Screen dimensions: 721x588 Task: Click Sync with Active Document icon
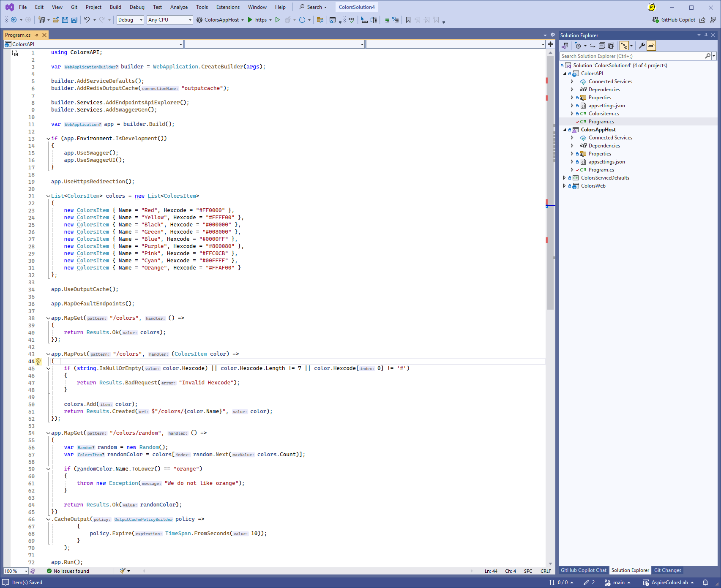click(593, 46)
